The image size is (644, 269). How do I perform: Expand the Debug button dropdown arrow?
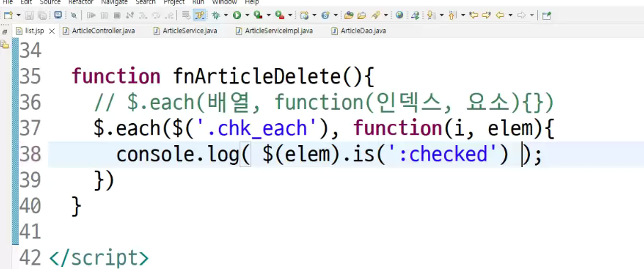[x=225, y=16]
